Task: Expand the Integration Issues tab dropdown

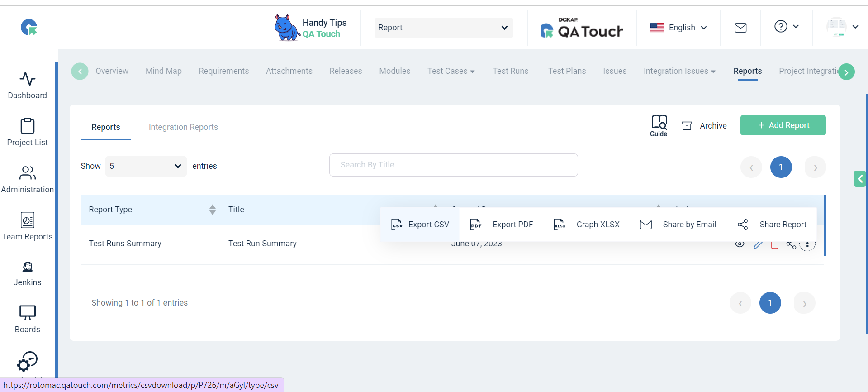Action: (x=679, y=71)
